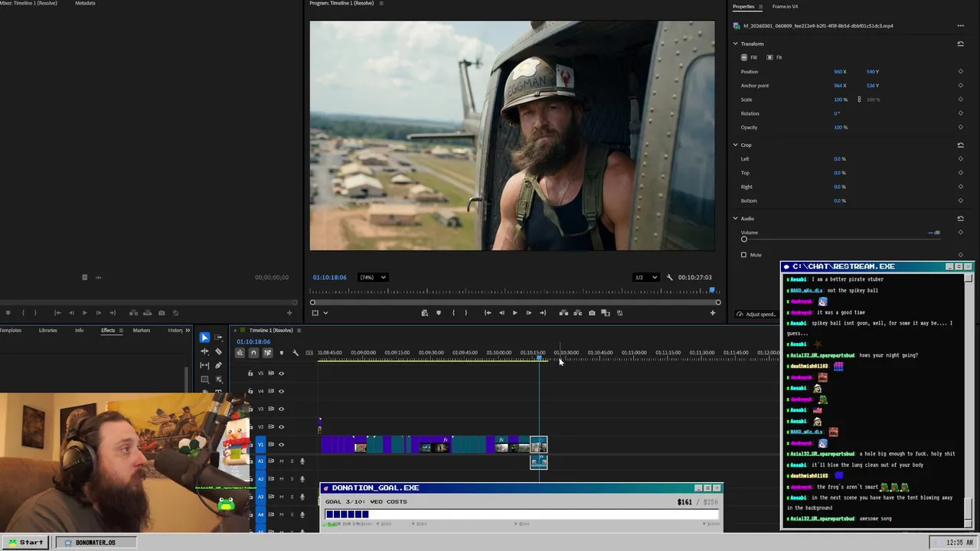Click the Extract button
Screen dimensions: 980x551
(577, 312)
